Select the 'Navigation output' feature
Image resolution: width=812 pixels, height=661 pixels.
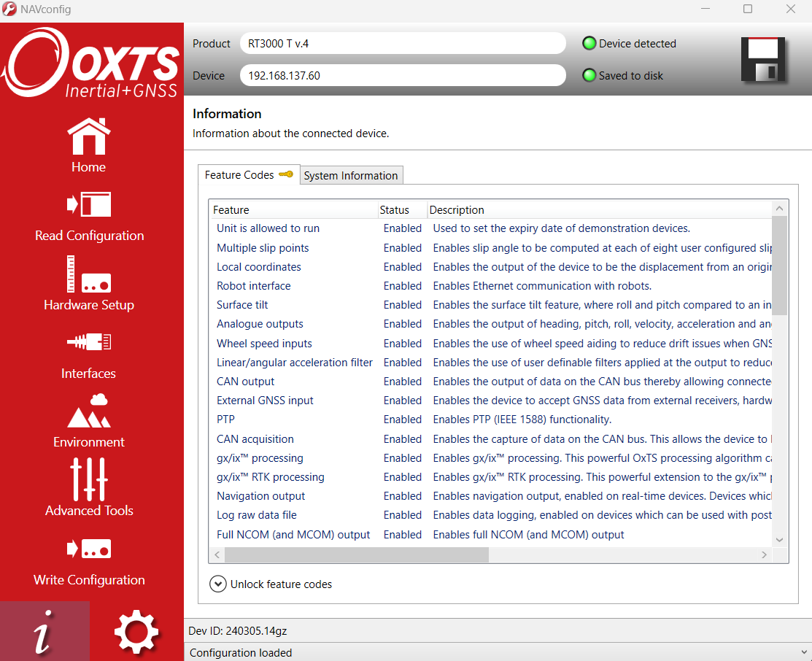[260, 496]
